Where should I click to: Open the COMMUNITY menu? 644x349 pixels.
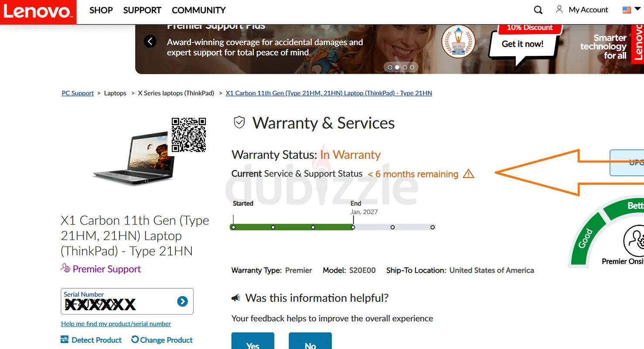(x=199, y=10)
